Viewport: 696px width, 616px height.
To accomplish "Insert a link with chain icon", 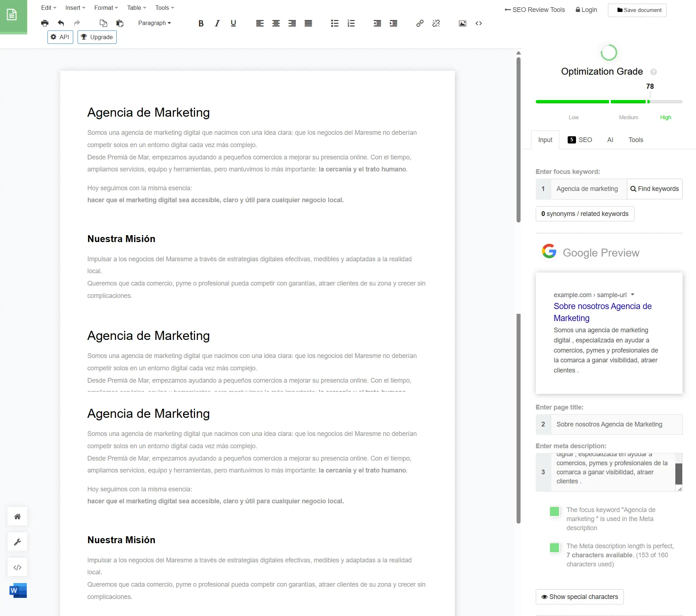I will (x=420, y=23).
